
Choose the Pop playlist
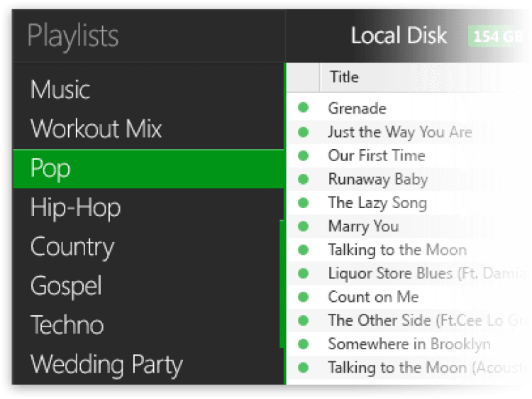coord(50,169)
